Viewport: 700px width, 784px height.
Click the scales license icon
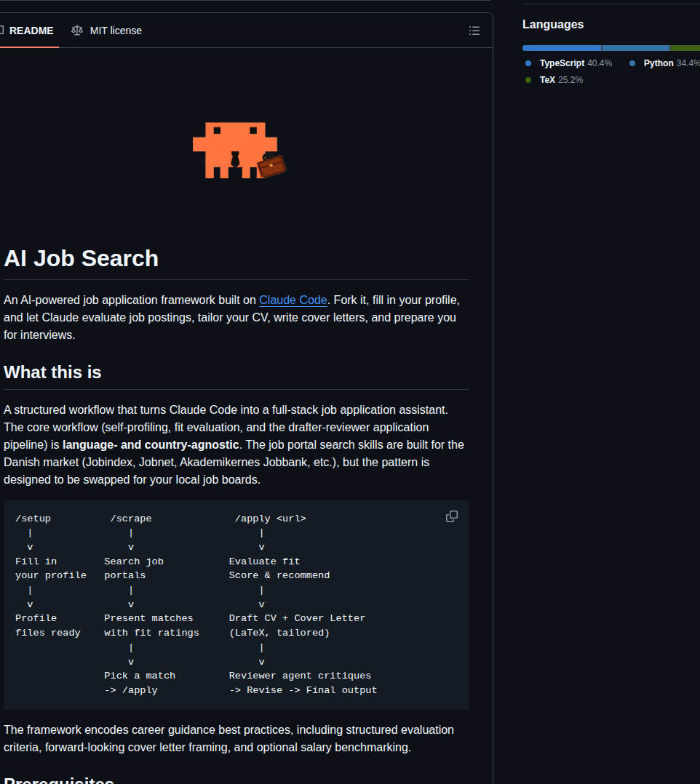tap(77, 31)
